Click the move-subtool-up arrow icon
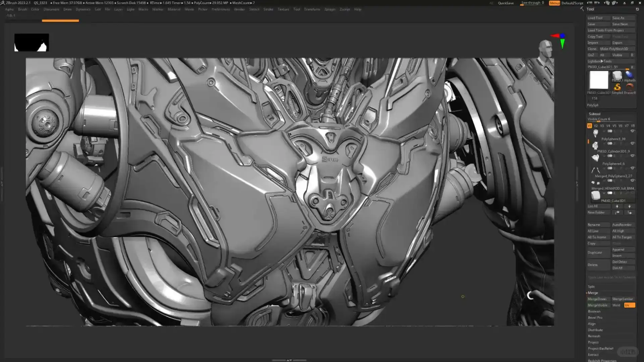 tap(617, 206)
